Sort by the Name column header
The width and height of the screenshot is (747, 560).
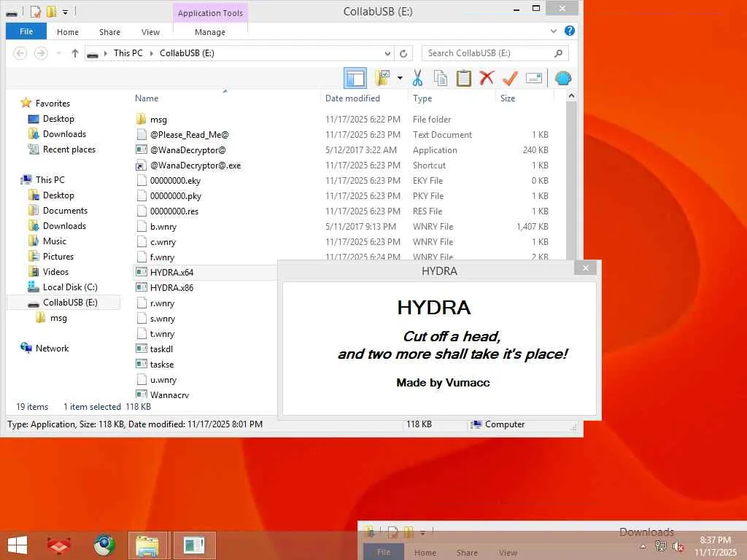[146, 98]
